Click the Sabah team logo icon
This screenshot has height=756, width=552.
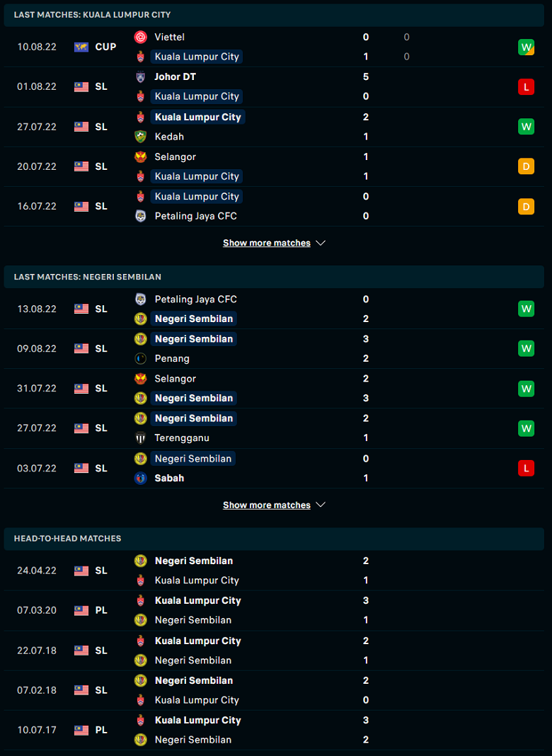(141, 478)
